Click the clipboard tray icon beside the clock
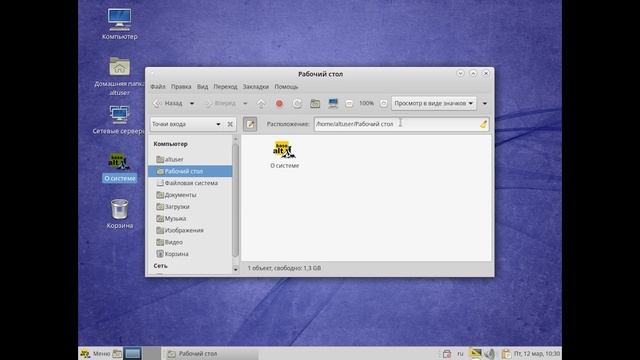 click(506, 353)
